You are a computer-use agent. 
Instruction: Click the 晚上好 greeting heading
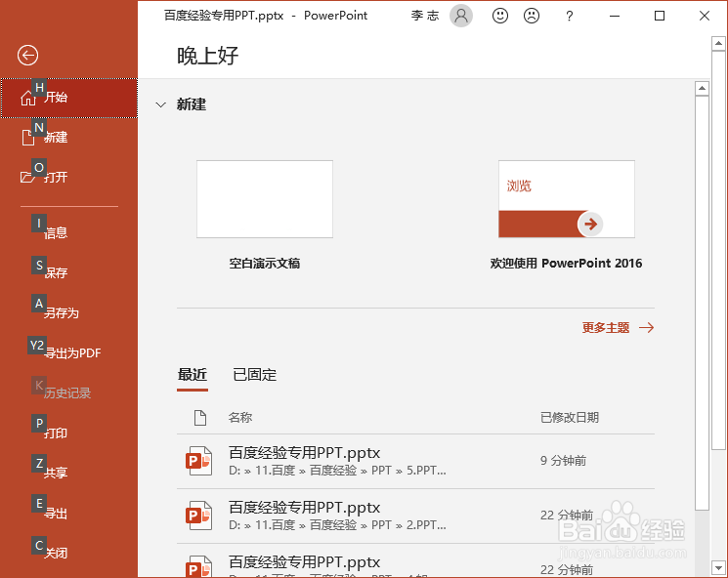tap(207, 56)
